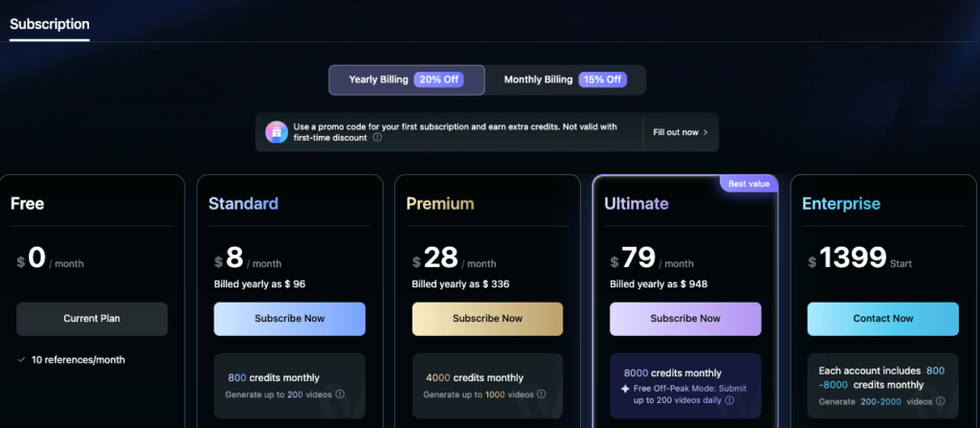This screenshot has width=980, height=428.
Task: Expand promo code via Fill out now arrow
Action: 680,132
